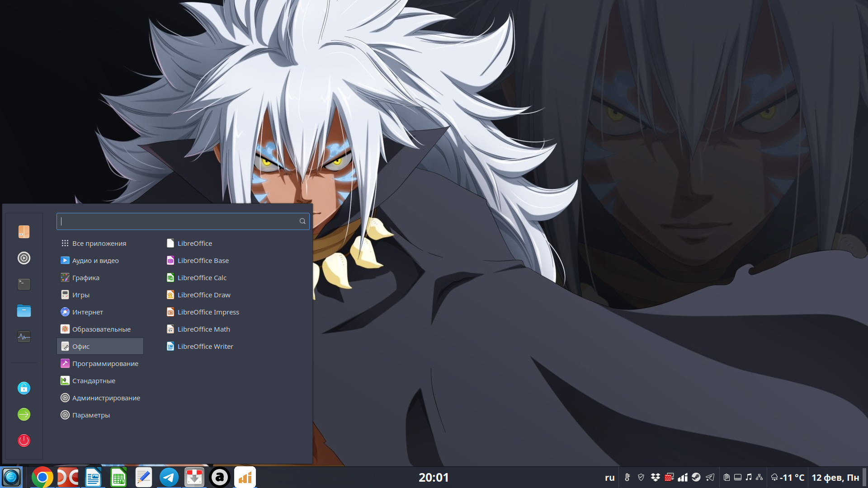The image size is (868, 488).
Task: Open Telegram from the taskbar
Action: 169,478
